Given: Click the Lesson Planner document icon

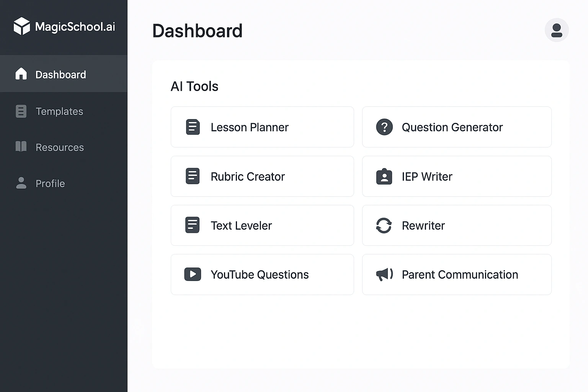Looking at the screenshot, I should tap(193, 127).
